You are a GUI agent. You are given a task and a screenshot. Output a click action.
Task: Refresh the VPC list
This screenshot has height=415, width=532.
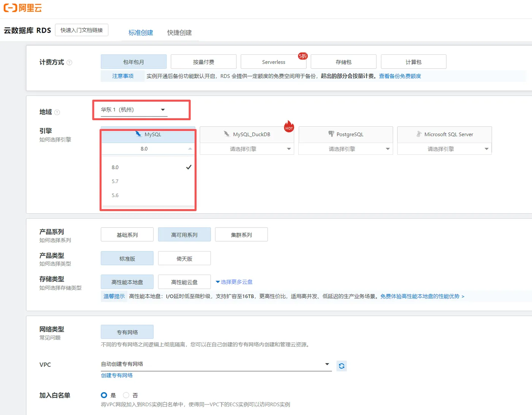point(342,366)
